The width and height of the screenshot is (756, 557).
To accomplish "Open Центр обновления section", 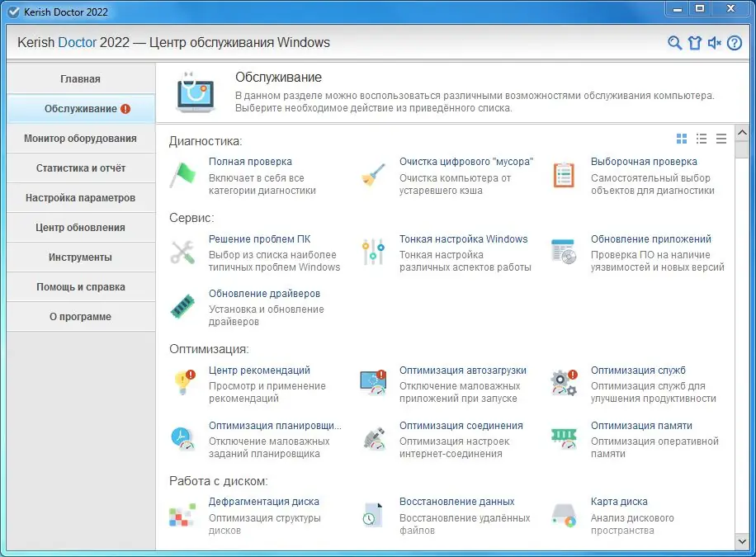I will coord(81,227).
